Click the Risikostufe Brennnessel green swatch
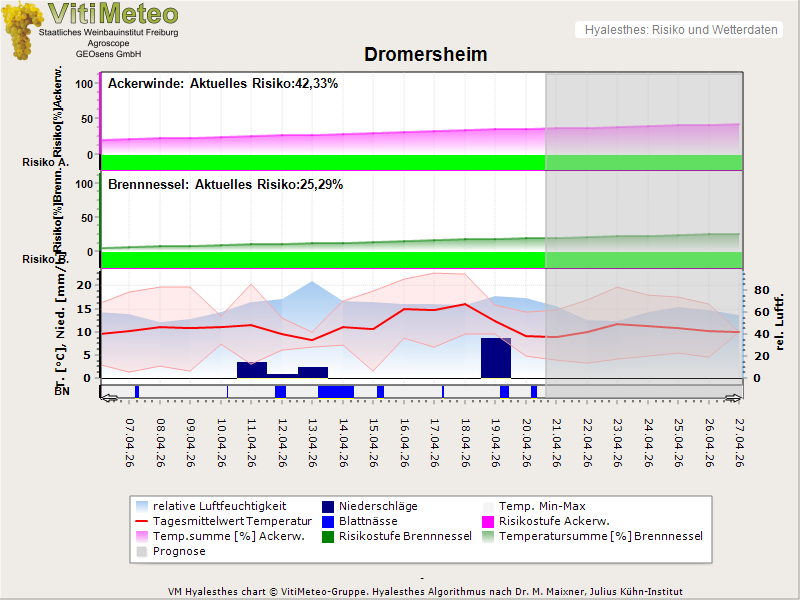 click(x=329, y=537)
